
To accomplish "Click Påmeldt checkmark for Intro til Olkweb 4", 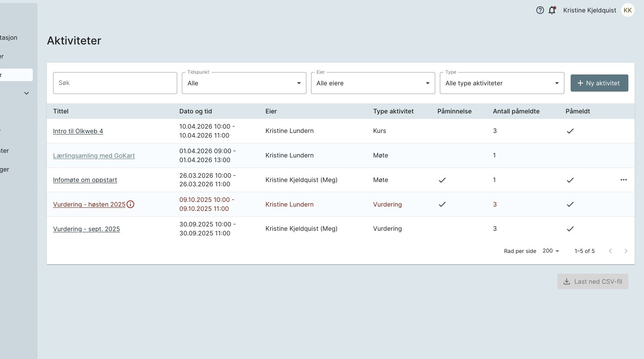I will [x=570, y=131].
